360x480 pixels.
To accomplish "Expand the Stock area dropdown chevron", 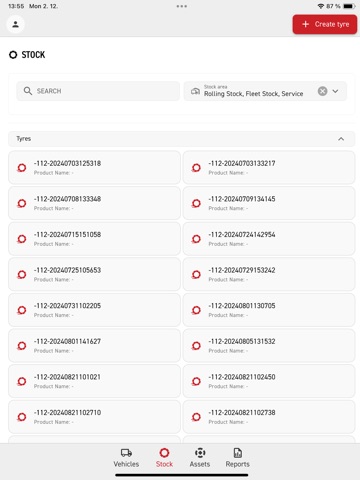I will (335, 91).
